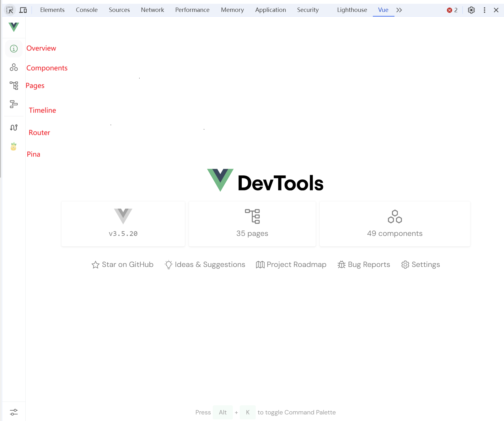Click the grey Vue logo in version card
The image size is (504, 421).
click(123, 216)
